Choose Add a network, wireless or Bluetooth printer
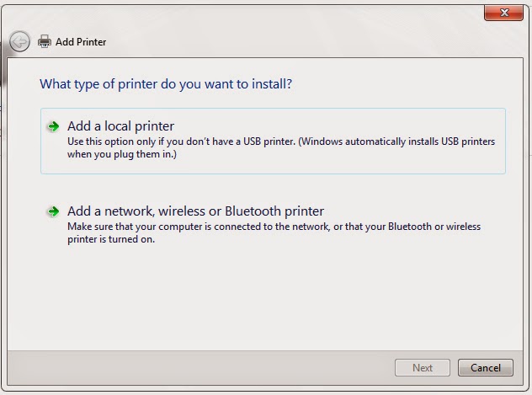 click(x=196, y=211)
